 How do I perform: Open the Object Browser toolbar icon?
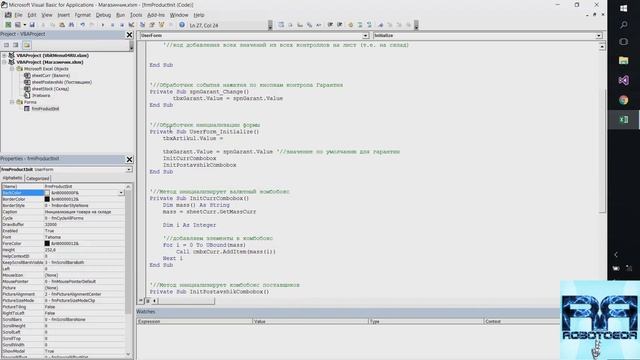pyautogui.click(x=161, y=25)
